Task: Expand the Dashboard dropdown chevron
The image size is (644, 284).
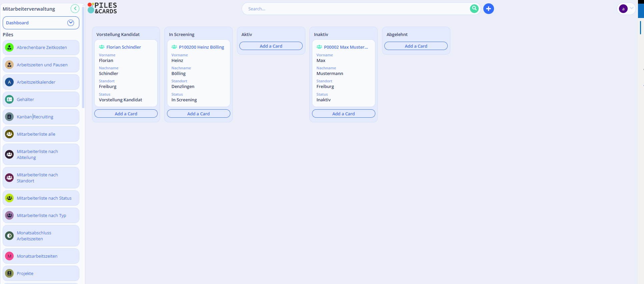Action: point(71,23)
